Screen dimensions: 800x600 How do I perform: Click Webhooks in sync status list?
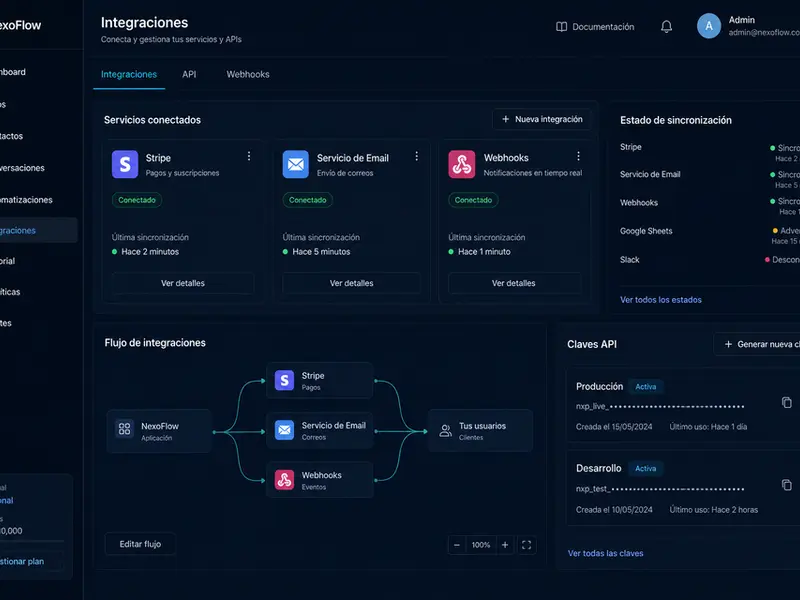pos(639,203)
